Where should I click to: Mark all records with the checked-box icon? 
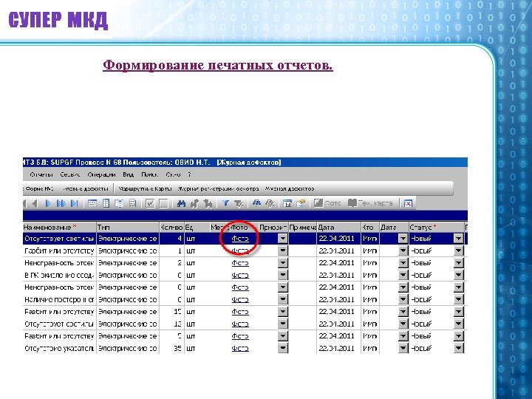click(150, 204)
